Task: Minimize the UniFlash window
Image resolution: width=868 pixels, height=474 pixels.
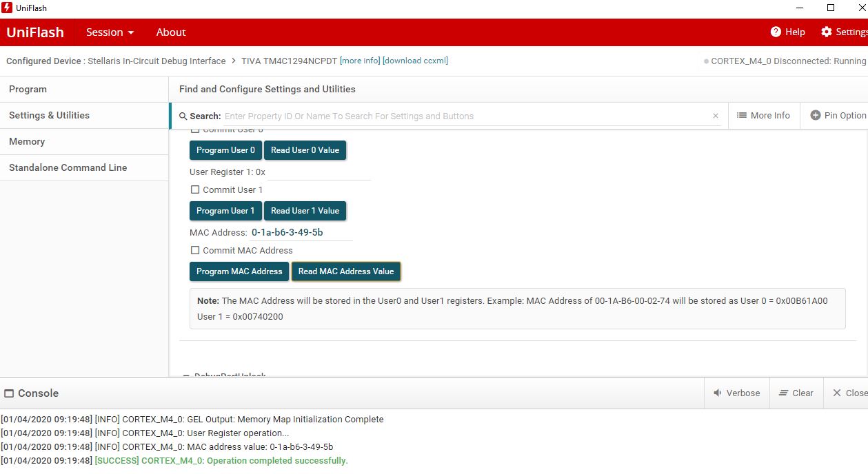Action: 800,8
